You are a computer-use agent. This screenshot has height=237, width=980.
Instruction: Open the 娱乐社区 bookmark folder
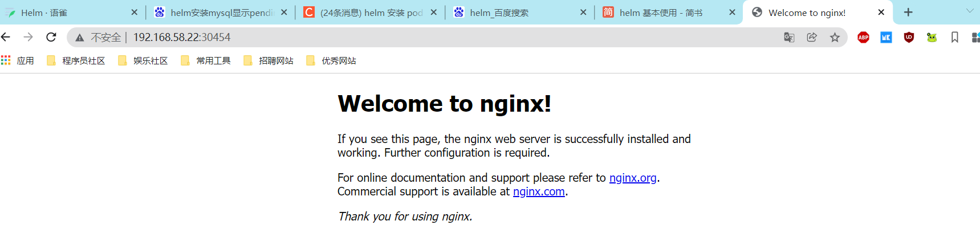[x=143, y=60]
